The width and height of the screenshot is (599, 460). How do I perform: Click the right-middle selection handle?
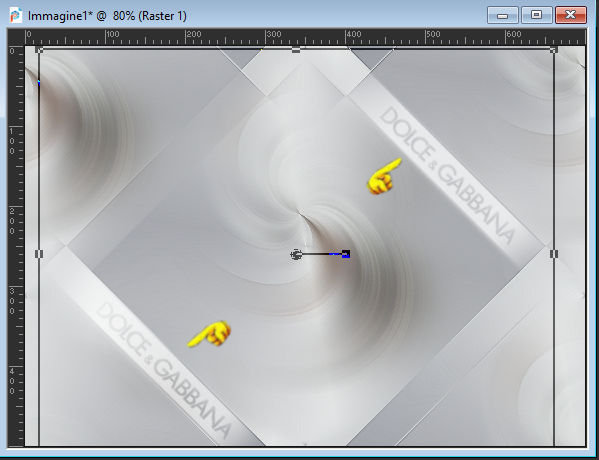coord(554,254)
